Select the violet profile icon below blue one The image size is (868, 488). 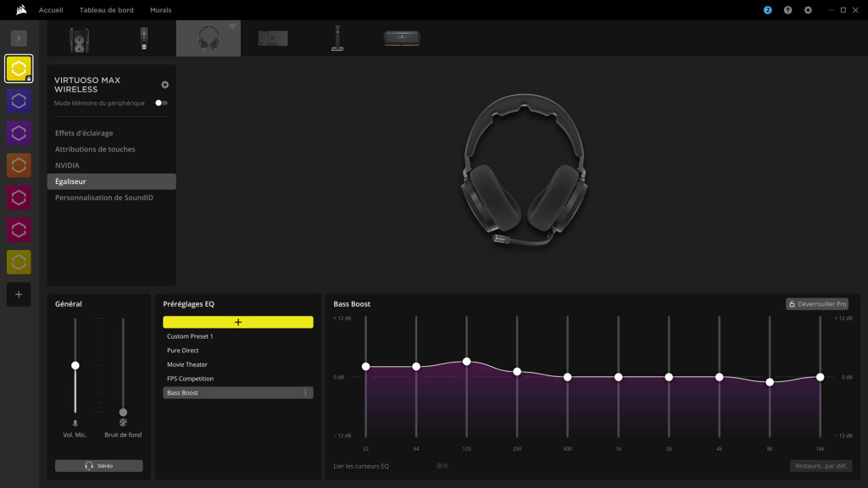pos(19,133)
